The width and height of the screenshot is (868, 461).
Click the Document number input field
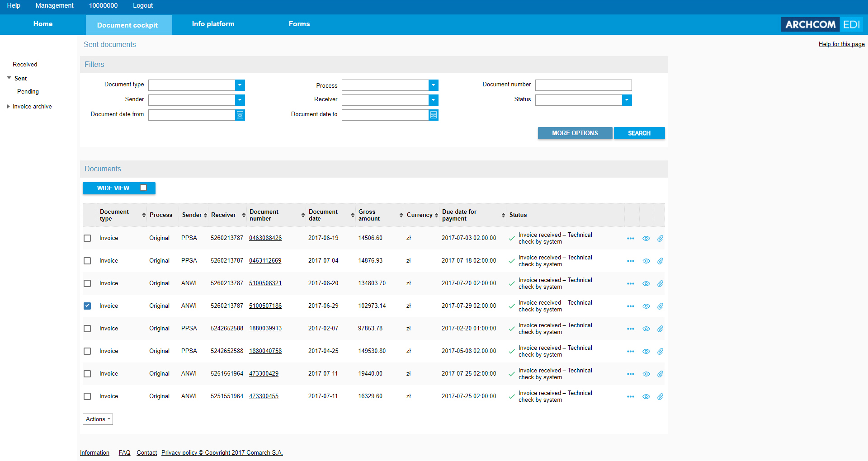[x=583, y=85]
